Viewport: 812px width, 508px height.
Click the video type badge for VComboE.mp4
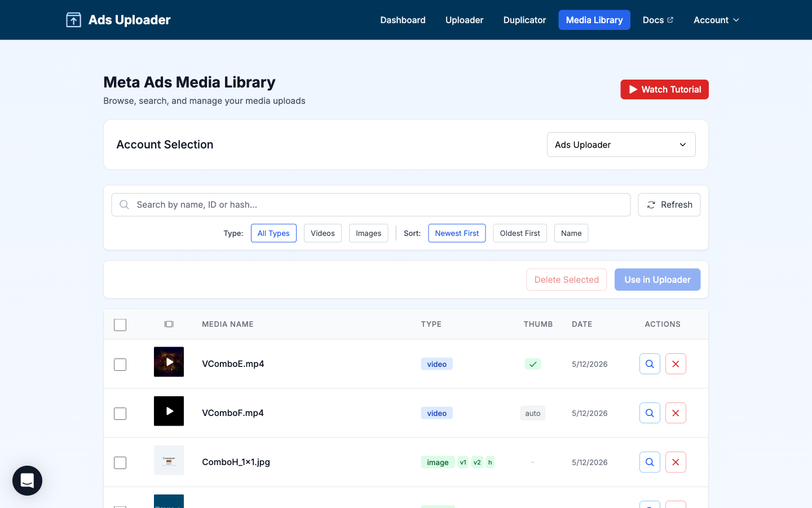click(x=436, y=364)
